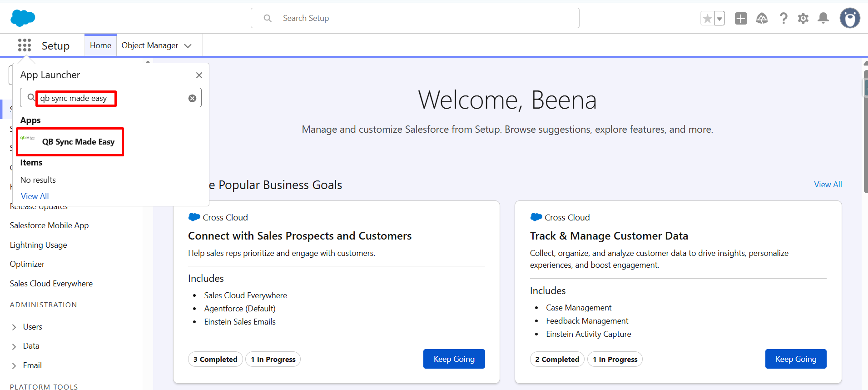Click View All in App Launcher
The image size is (868, 390).
(35, 196)
